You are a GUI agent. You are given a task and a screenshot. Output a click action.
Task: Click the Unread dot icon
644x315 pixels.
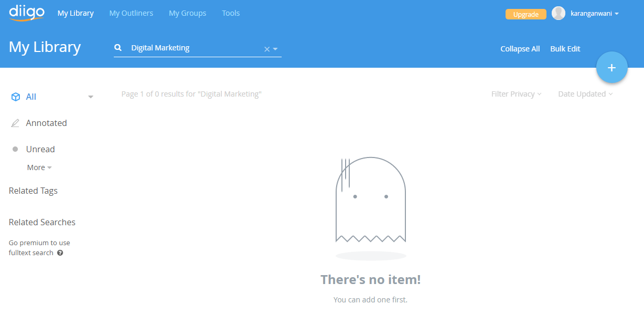[16, 150]
